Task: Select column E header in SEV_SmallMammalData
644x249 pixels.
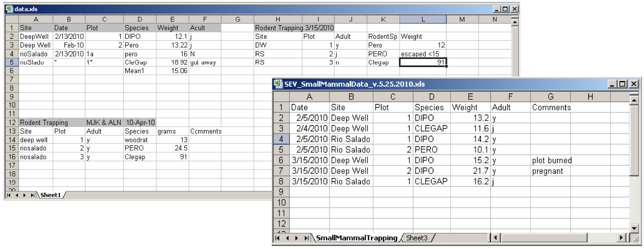Action: [470, 96]
